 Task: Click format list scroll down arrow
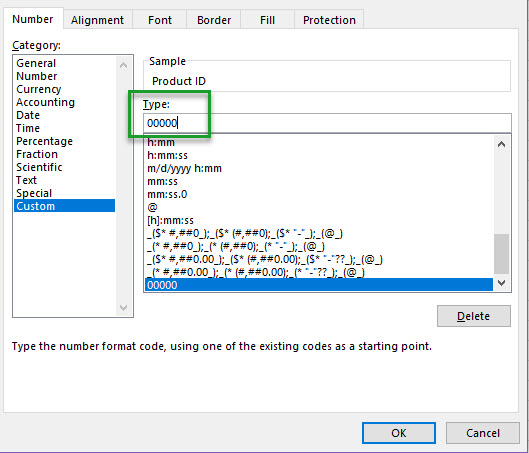point(501,283)
